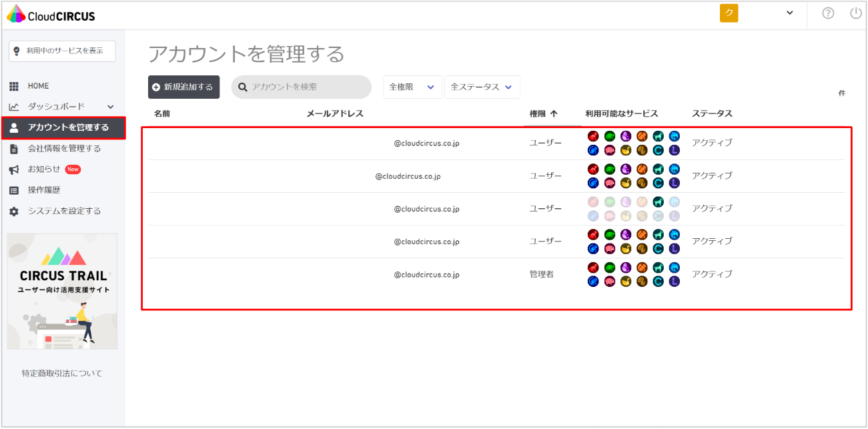Click the gear icon for システムを設定する

click(x=14, y=211)
